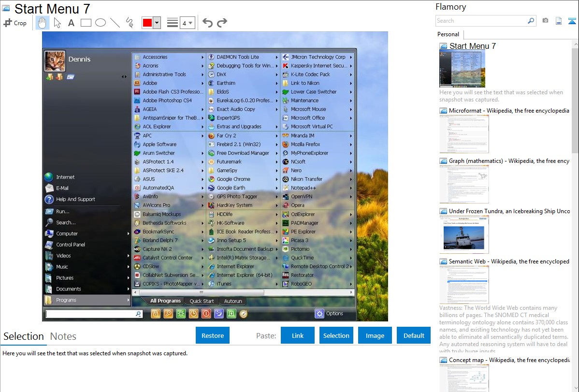Click the red color swatch
Viewport: 579px width, 392px height.
pyautogui.click(x=147, y=23)
